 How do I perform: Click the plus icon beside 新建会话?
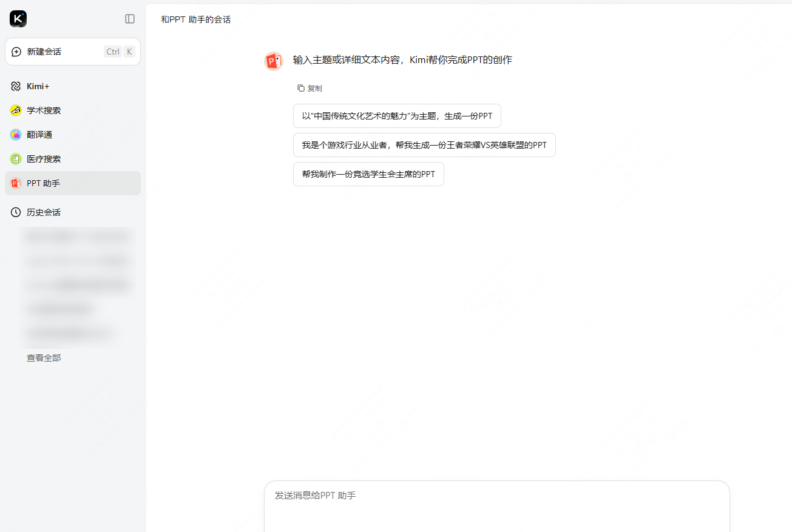click(16, 52)
